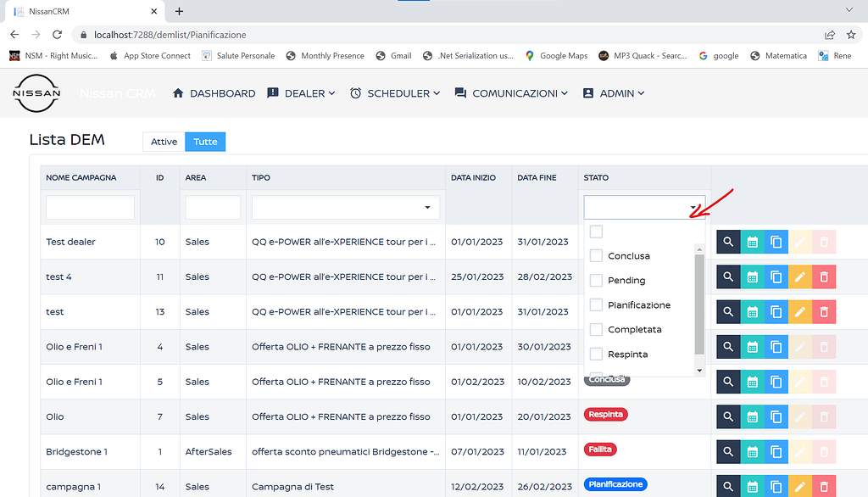
Task: Open search icon for Test dealer row
Action: (x=728, y=242)
